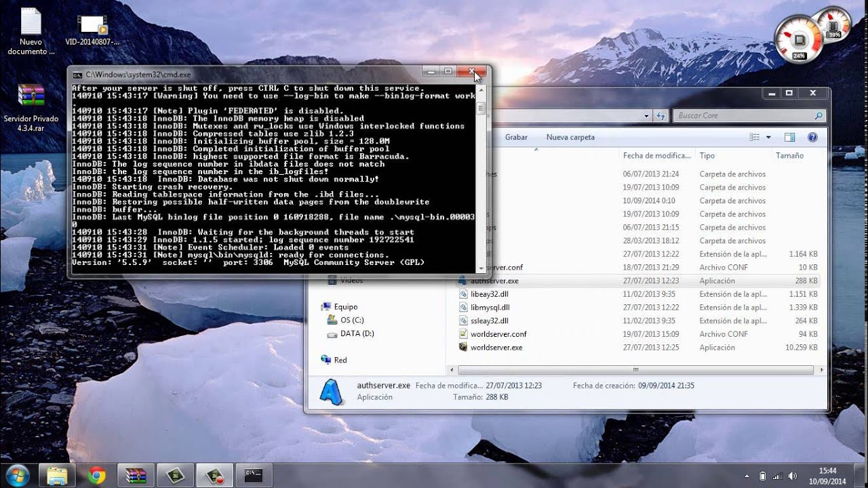Show hidden system tray icons
The image size is (868, 488).
(x=748, y=475)
